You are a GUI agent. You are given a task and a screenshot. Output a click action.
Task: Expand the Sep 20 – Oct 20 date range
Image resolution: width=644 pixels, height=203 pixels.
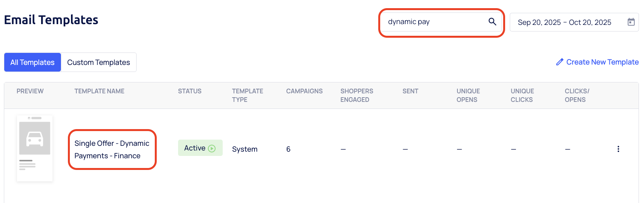(564, 22)
